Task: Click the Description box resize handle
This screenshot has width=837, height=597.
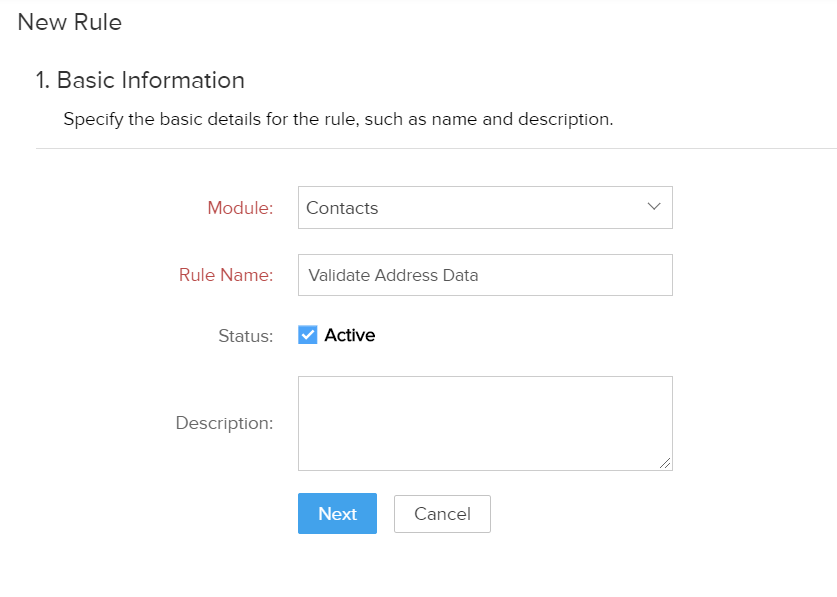Action: point(665,464)
